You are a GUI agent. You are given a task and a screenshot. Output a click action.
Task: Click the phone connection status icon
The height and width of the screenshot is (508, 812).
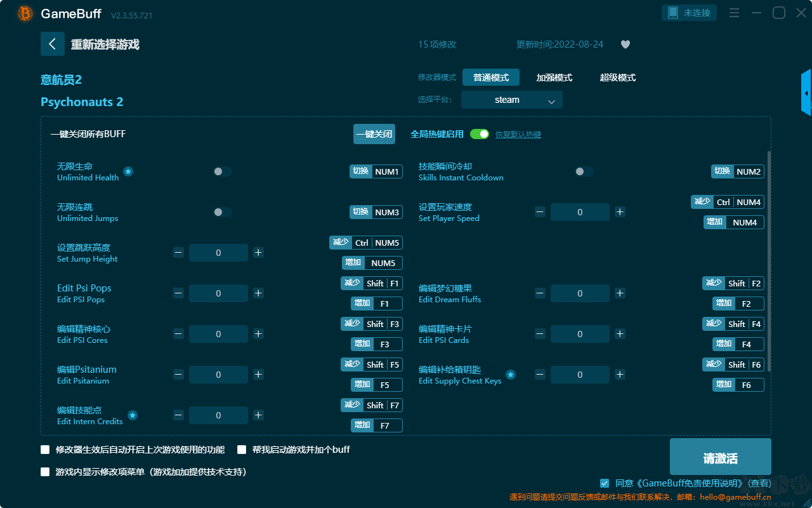click(672, 13)
